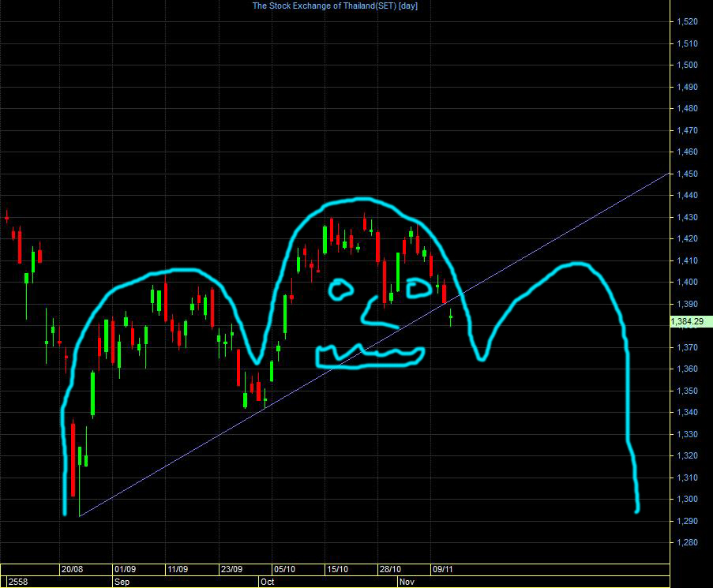The height and width of the screenshot is (588, 713).
Task: Select the 1,480 price level label
Action: pyautogui.click(x=687, y=108)
